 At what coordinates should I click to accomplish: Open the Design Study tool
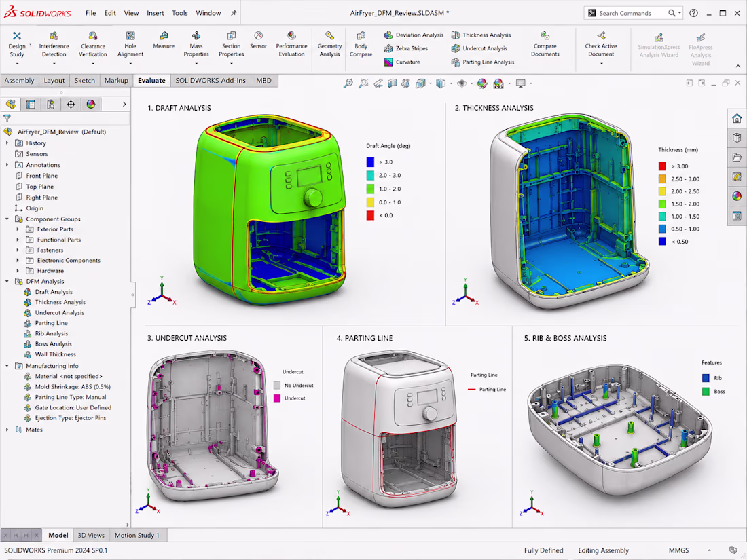click(x=17, y=44)
